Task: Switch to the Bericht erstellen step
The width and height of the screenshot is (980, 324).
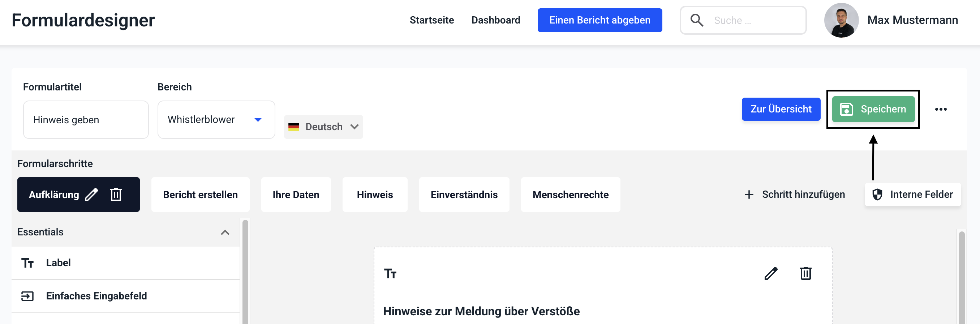Action: coord(200,195)
